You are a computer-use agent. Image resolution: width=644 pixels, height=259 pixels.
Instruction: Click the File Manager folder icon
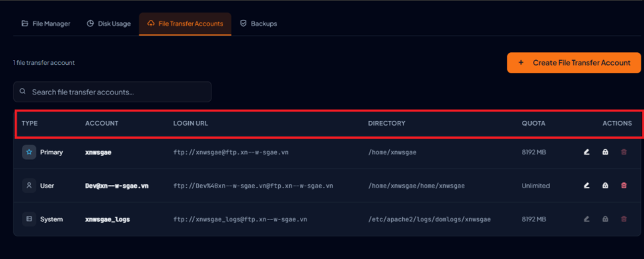(x=25, y=23)
